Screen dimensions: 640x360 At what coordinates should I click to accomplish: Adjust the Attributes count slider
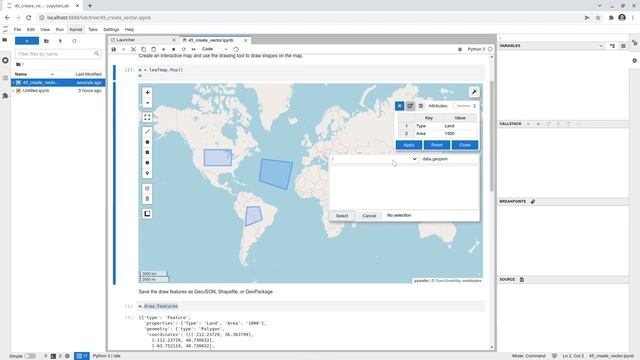coord(462,106)
